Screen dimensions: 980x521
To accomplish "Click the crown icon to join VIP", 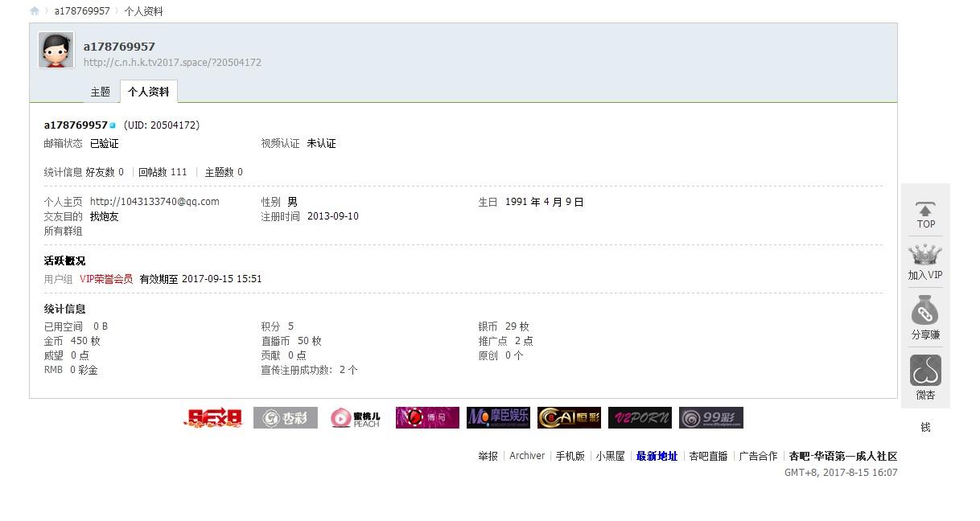I will (925, 256).
